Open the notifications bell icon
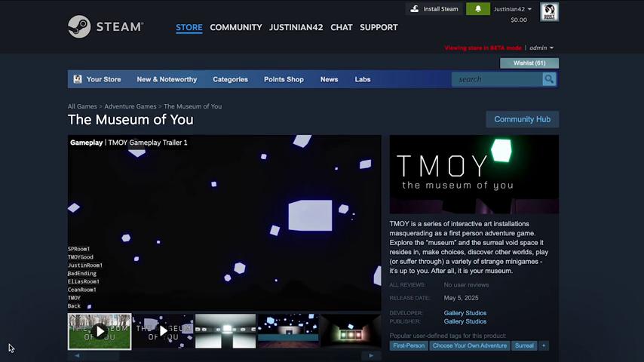 tap(477, 8)
